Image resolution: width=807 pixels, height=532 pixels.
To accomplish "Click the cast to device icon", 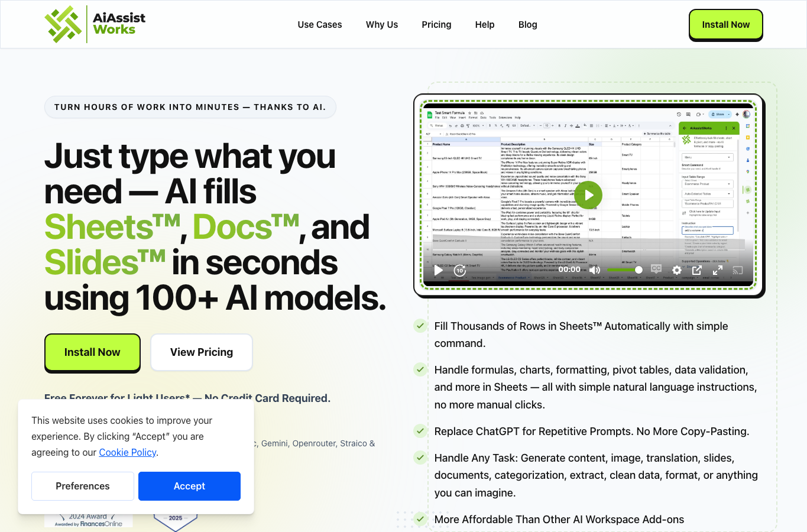I will point(738,270).
